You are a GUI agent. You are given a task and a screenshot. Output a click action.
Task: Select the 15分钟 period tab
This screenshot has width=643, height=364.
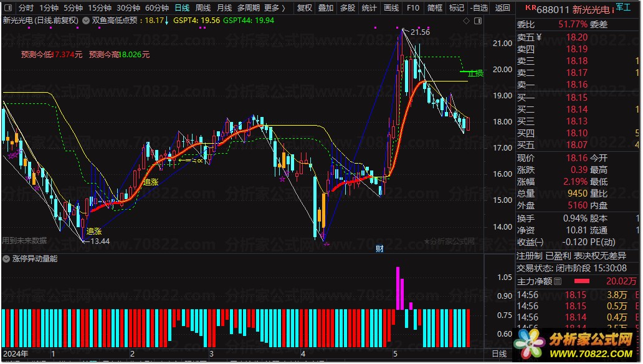100,8
